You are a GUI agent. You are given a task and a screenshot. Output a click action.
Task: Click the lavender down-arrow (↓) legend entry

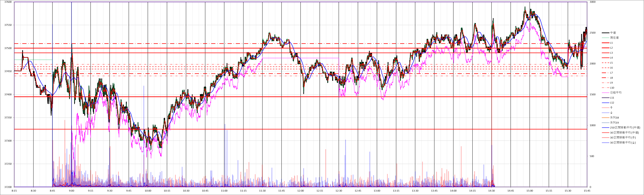click(x=607, y=113)
